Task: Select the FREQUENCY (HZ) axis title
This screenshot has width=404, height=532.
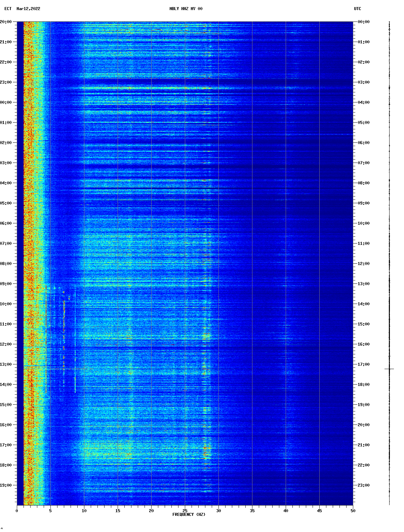Action: (x=189, y=515)
